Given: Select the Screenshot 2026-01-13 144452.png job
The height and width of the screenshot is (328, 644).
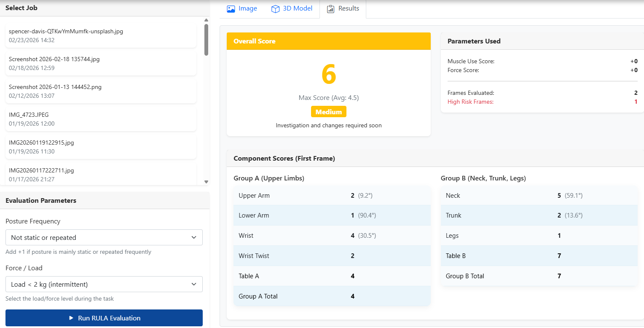Looking at the screenshot, I should pos(101,91).
